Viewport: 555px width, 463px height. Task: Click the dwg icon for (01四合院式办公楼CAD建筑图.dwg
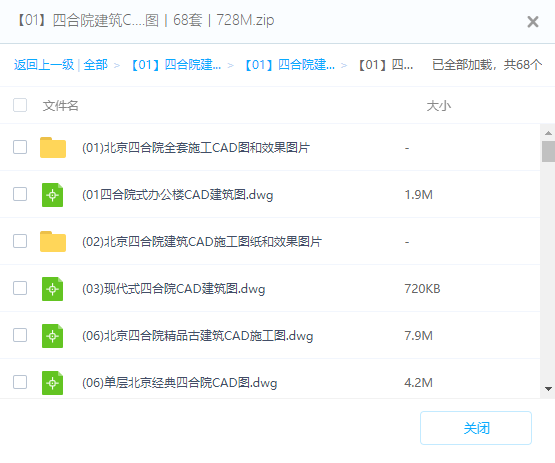(52, 195)
